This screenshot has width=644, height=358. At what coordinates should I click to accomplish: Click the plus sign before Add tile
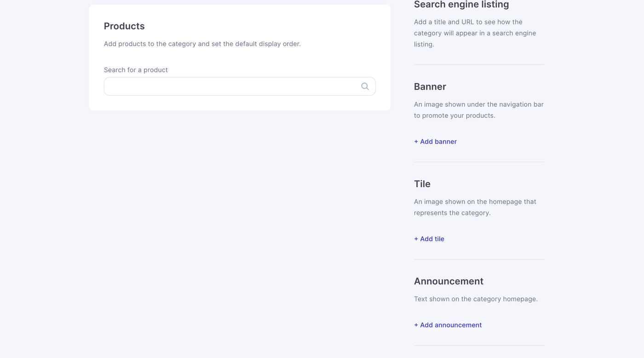(x=416, y=239)
